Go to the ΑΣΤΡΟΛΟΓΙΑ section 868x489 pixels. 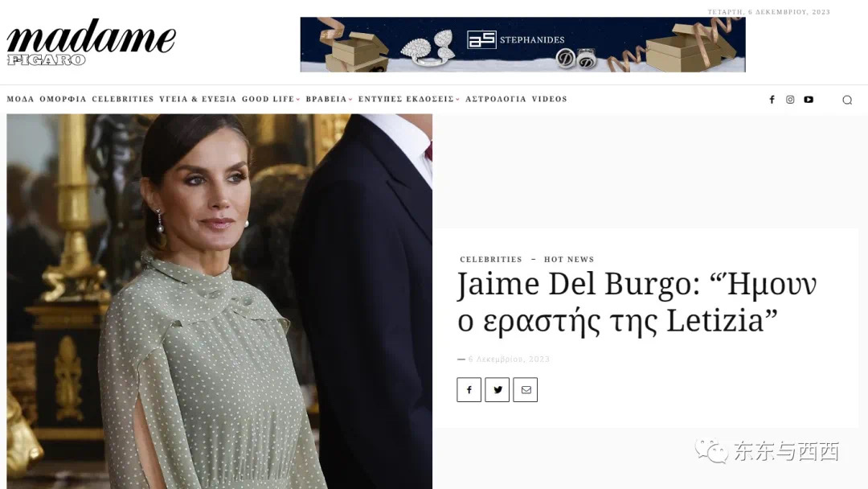(495, 99)
